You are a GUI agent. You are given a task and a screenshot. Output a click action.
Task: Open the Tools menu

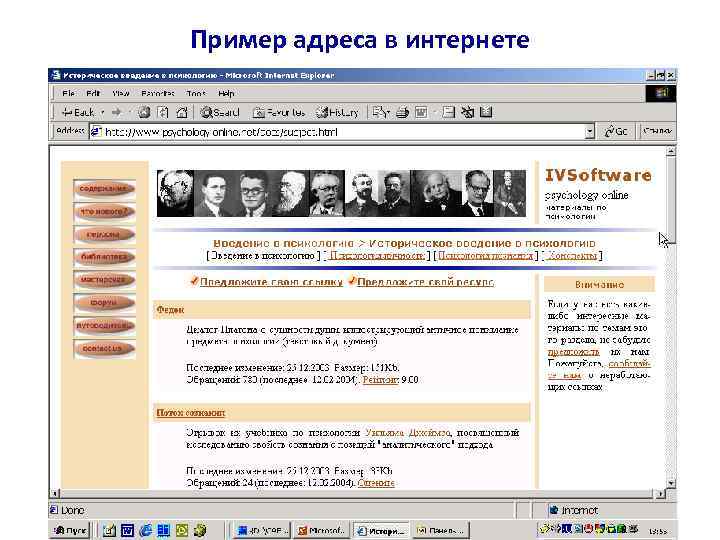coord(196,93)
